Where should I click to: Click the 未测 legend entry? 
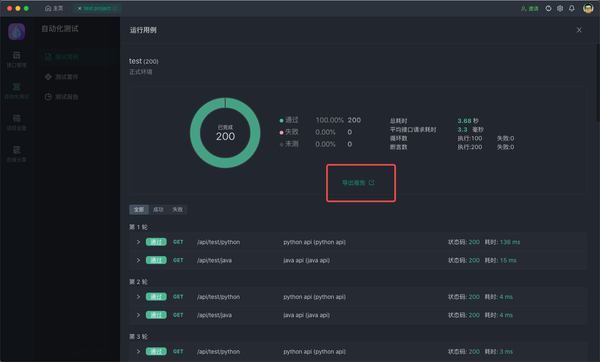coord(289,144)
